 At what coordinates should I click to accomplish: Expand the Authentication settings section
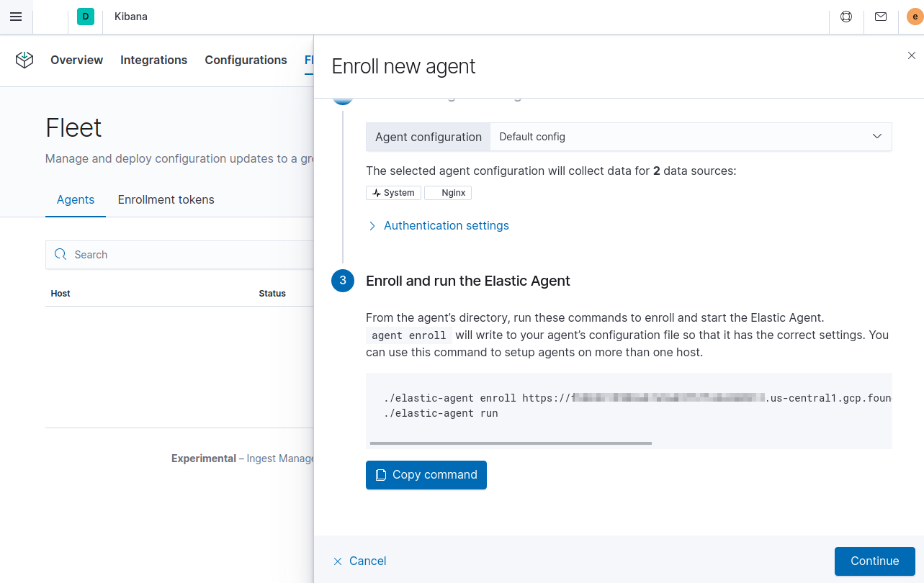point(438,225)
